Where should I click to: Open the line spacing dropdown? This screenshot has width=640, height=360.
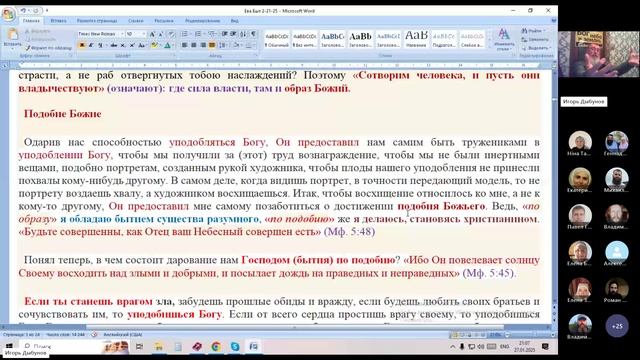coord(223,45)
